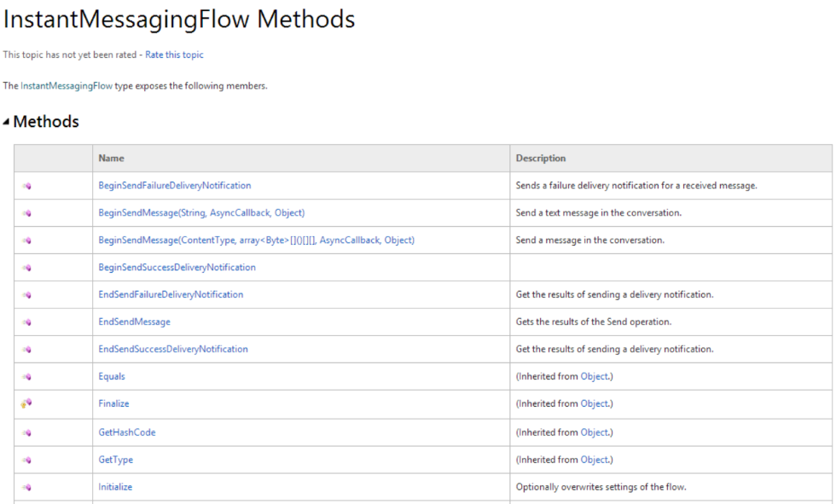Viewport: 836px width, 504px height.
Task: Open the InstantMessagingFlow type link
Action: tap(67, 86)
